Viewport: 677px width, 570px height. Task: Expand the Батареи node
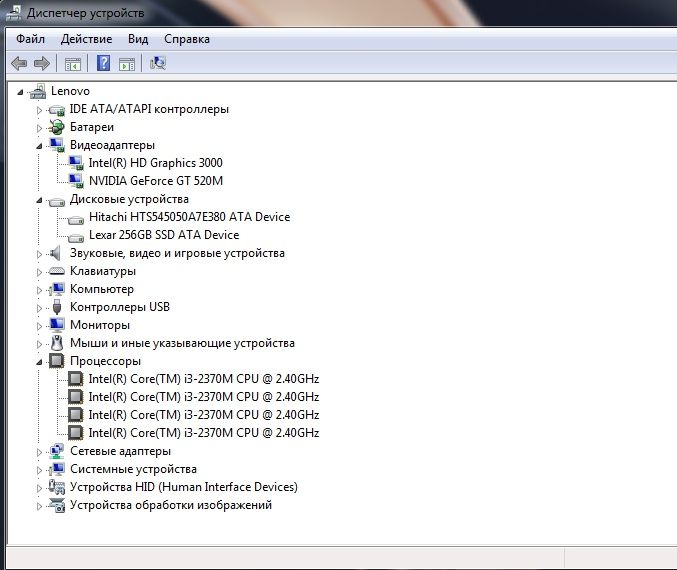(39, 128)
